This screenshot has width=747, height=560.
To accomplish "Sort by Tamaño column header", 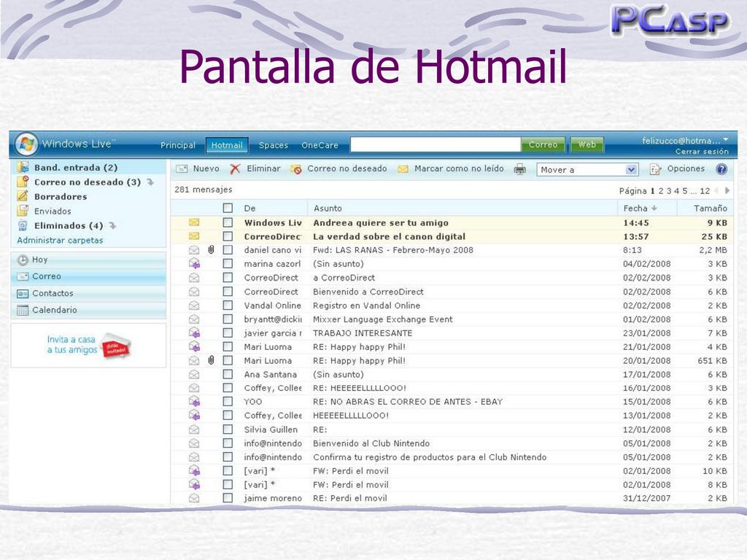I will [710, 208].
